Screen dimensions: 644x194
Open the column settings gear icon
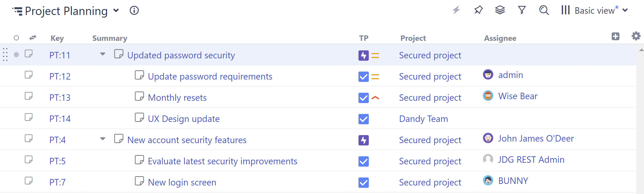pyautogui.click(x=636, y=36)
